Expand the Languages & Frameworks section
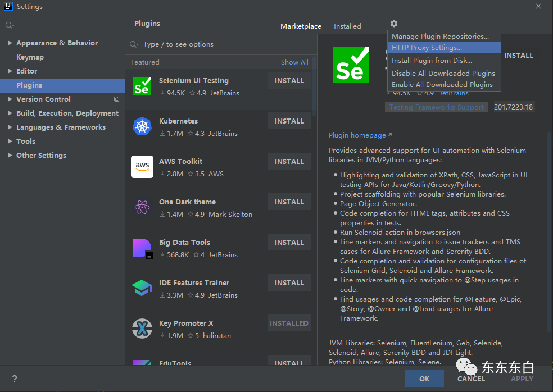 click(x=10, y=127)
